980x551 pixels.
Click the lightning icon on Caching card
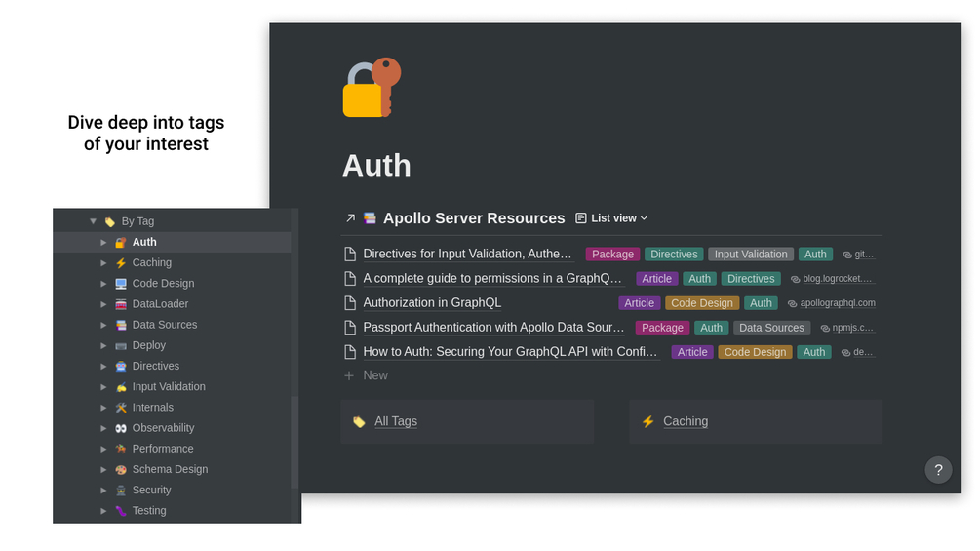tap(648, 421)
